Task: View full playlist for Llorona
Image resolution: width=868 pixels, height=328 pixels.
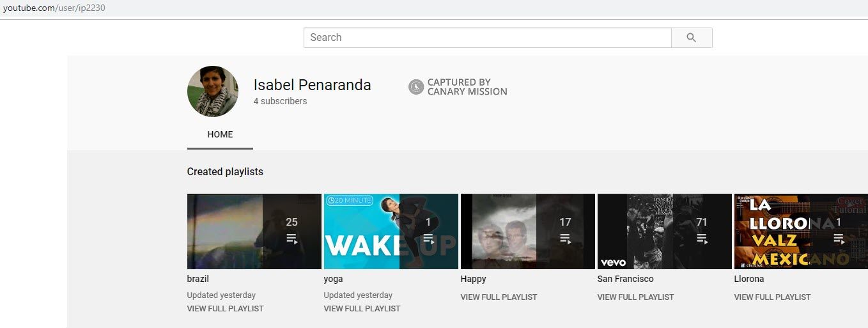Action: (x=772, y=297)
